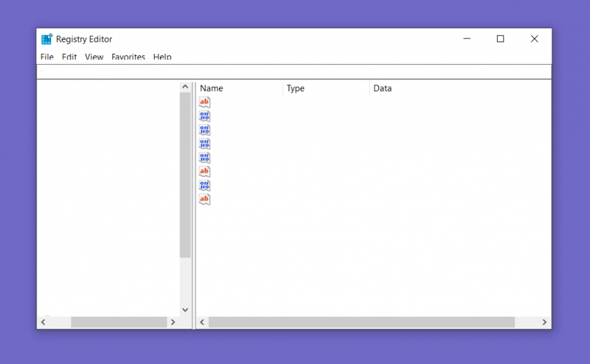Open the File menu
590x364 pixels.
pos(47,57)
